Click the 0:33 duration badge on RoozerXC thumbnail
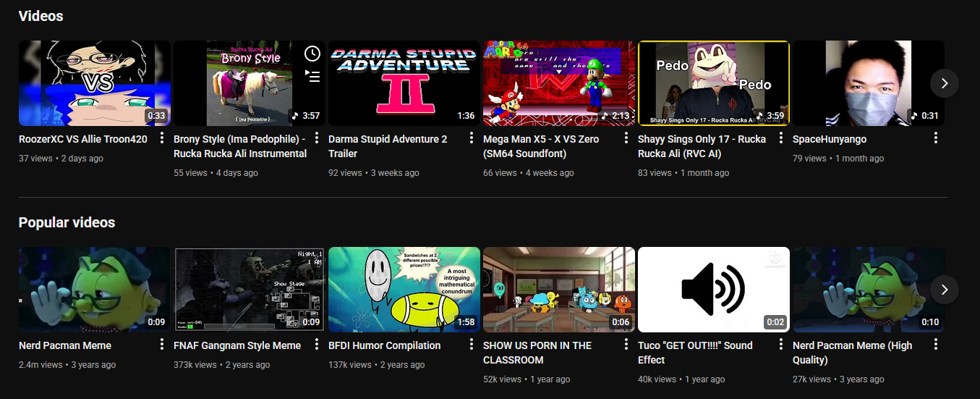This screenshot has height=399, width=980. pyautogui.click(x=156, y=116)
